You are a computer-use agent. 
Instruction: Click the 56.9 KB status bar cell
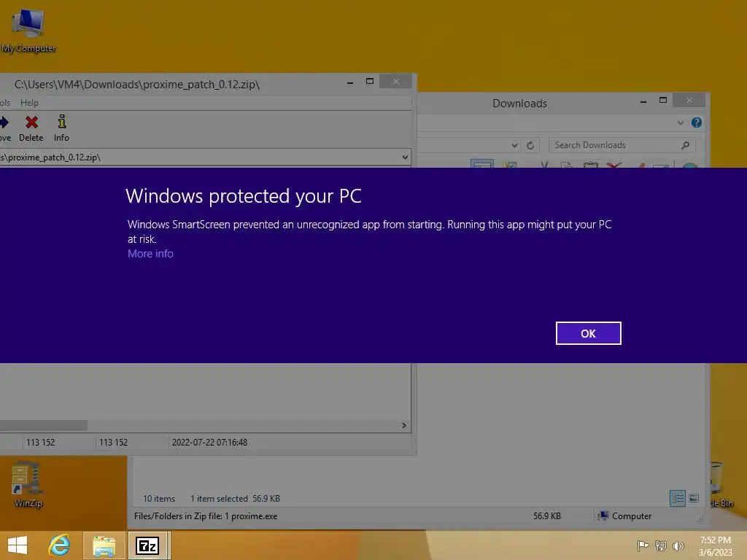[x=547, y=516]
